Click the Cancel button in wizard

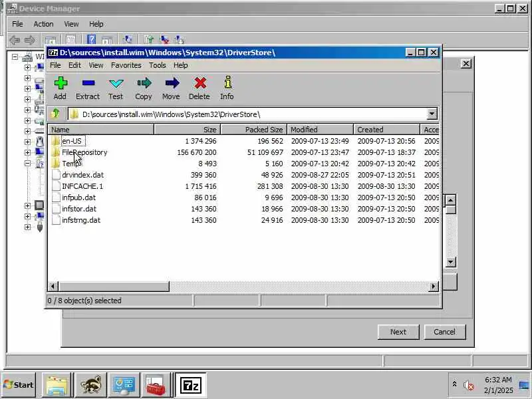[x=444, y=332]
